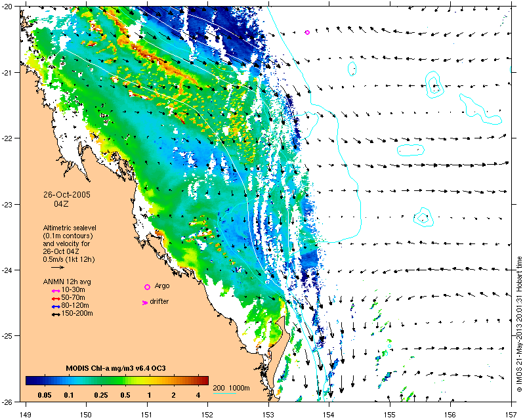Click the '1' colorbar value
The image size is (525, 420).
pyautogui.click(x=149, y=395)
